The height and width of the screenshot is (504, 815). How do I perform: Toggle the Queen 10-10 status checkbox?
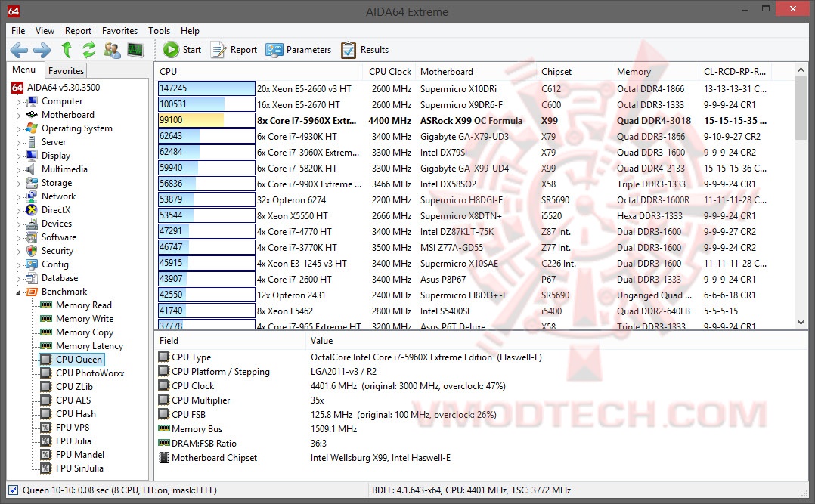[x=14, y=490]
